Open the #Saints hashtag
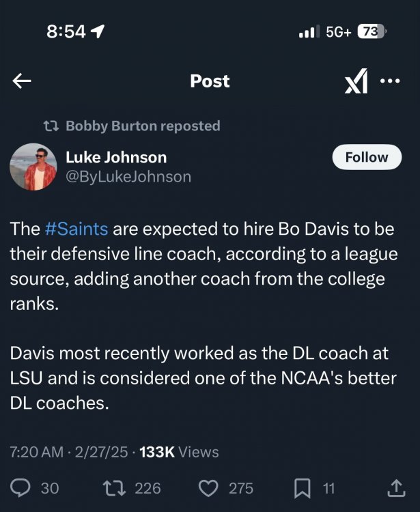This screenshot has height=512, width=420. (76, 229)
